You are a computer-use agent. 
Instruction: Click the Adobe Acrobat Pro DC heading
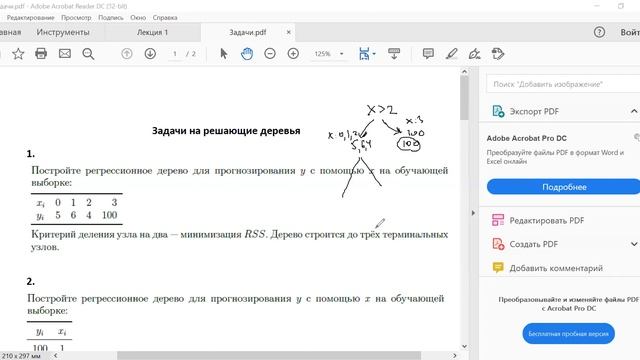(x=527, y=138)
